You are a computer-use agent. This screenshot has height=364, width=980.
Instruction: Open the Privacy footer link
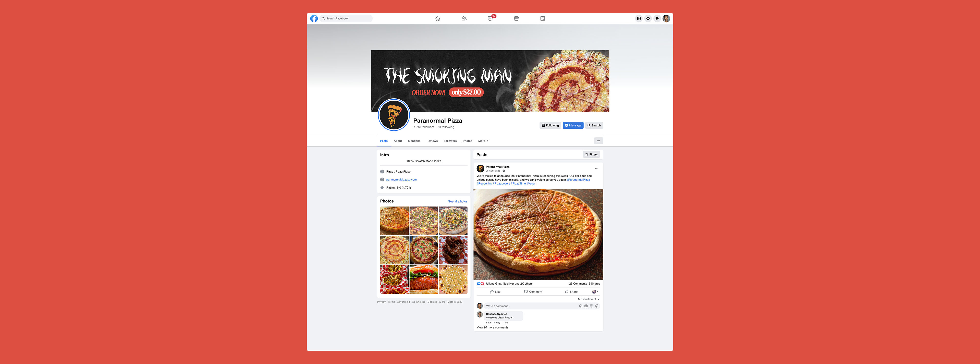[x=381, y=302]
